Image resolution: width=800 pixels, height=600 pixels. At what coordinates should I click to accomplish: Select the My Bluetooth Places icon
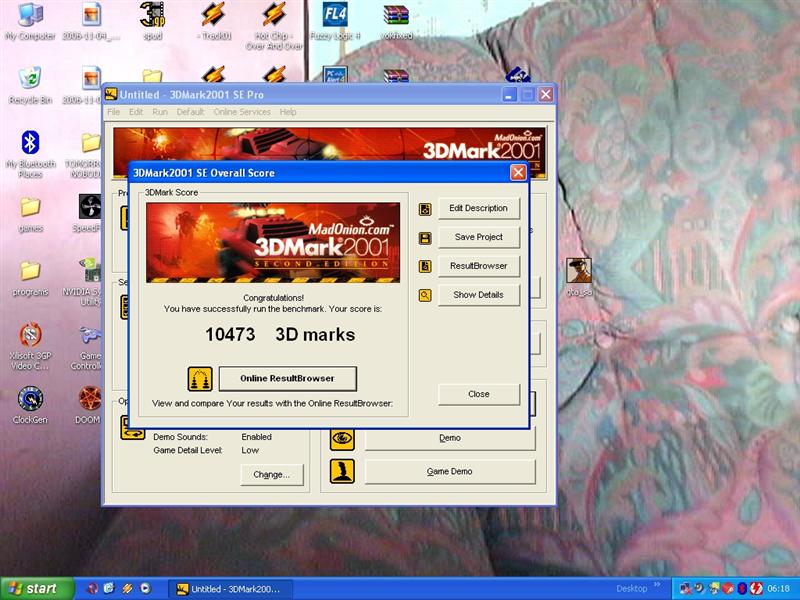pos(30,154)
